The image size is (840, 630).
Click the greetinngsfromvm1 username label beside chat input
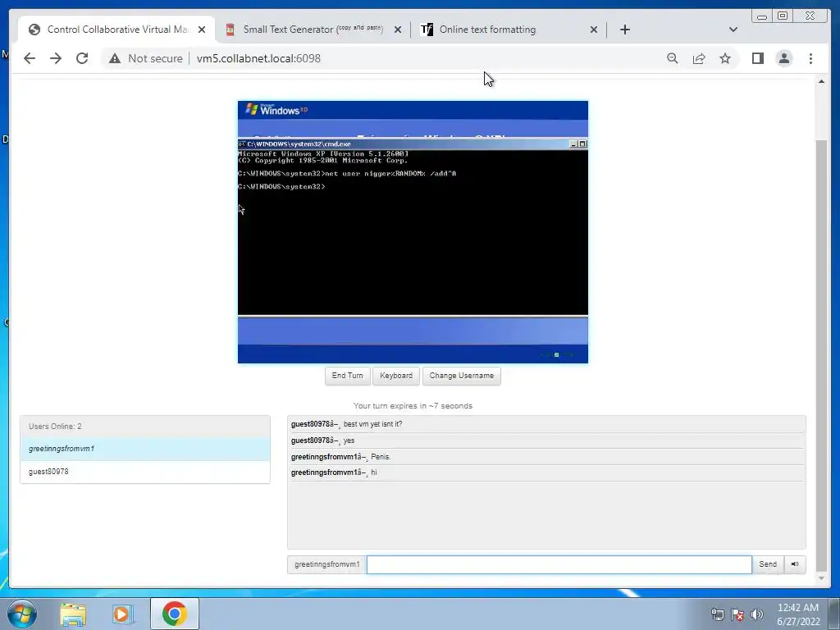326,564
